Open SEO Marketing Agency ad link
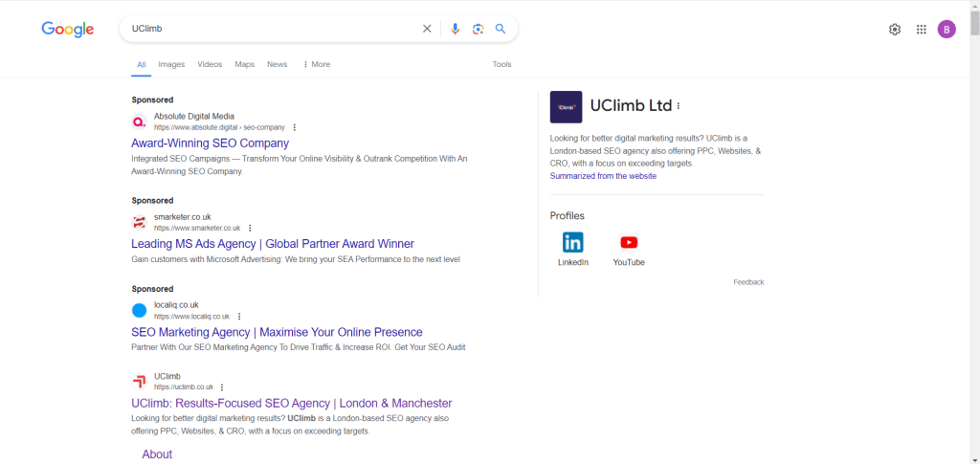Image resolution: width=980 pixels, height=464 pixels. click(x=277, y=332)
